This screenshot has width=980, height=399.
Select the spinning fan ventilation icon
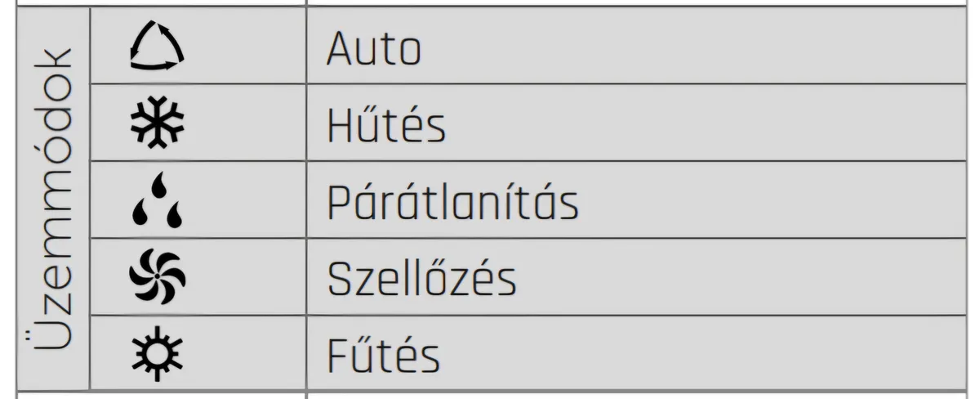[x=158, y=278]
